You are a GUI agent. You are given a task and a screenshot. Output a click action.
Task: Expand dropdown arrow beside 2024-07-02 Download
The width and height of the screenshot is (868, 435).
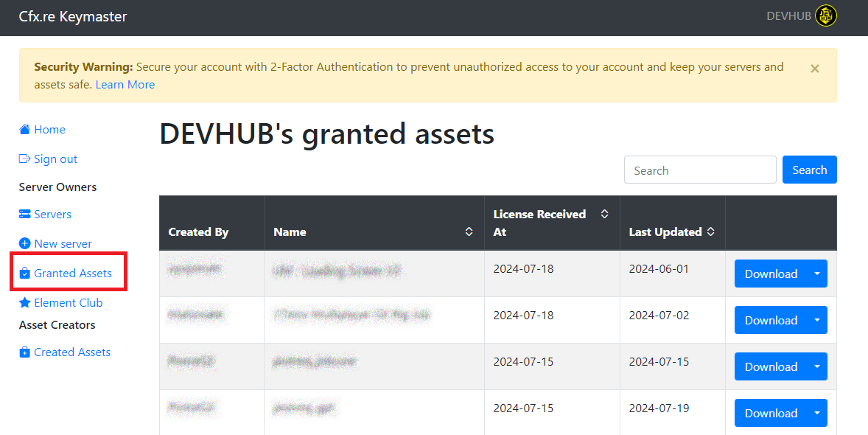(816, 320)
